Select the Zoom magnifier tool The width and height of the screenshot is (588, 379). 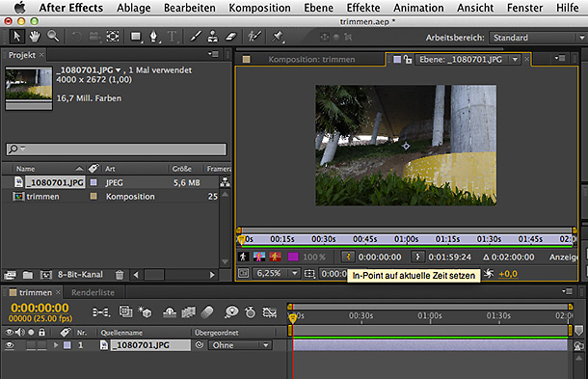pyautogui.click(x=53, y=37)
